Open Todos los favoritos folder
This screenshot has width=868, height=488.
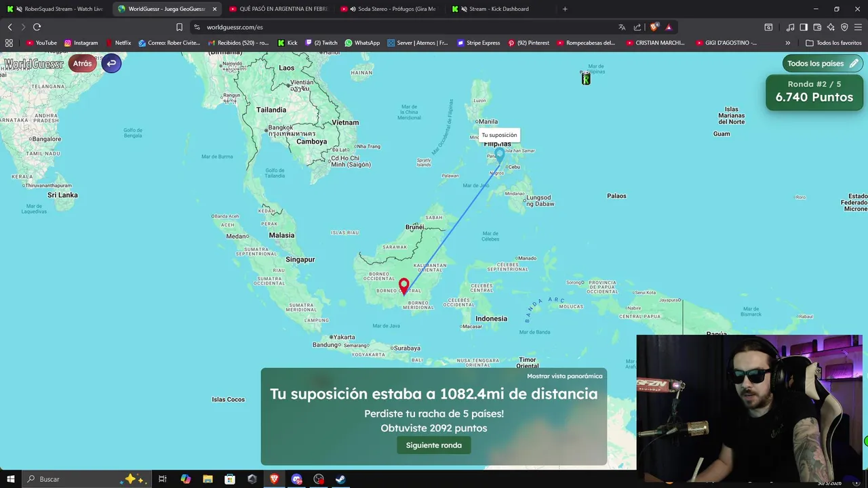(x=833, y=43)
